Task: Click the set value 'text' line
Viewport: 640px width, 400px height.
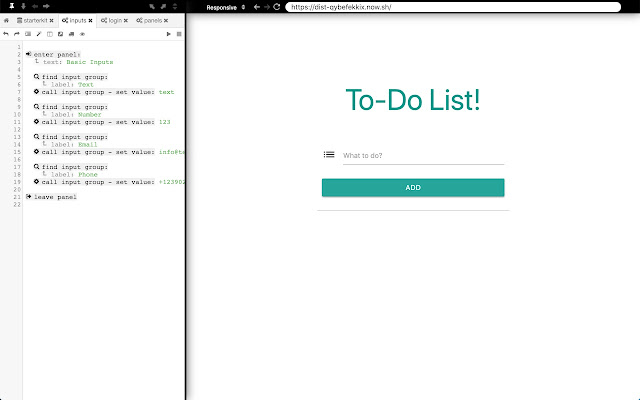Action: click(108, 92)
